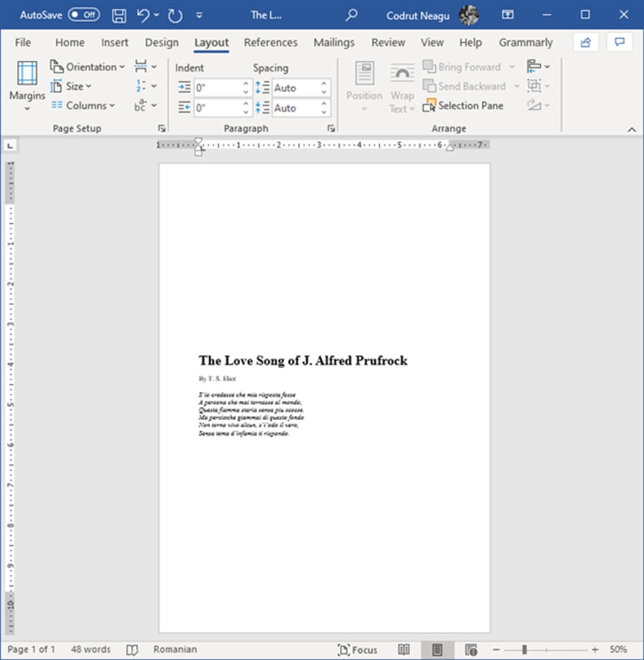Open the Line Numbers dropdown icon
The image size is (644, 660).
click(145, 86)
